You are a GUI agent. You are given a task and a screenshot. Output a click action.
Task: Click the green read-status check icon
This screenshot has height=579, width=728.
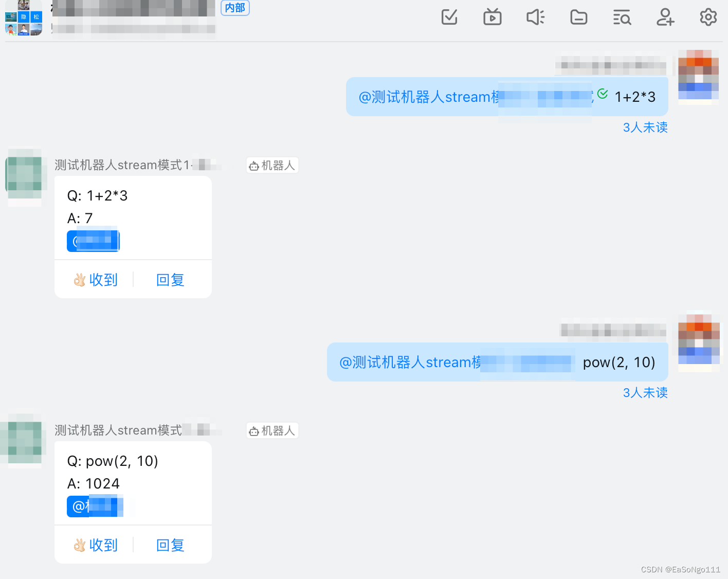[603, 94]
